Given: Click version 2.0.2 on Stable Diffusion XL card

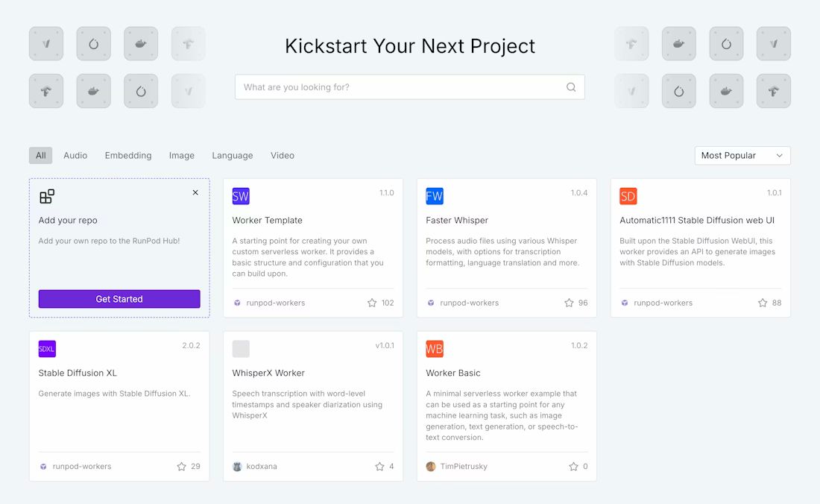Looking at the screenshot, I should (x=191, y=346).
